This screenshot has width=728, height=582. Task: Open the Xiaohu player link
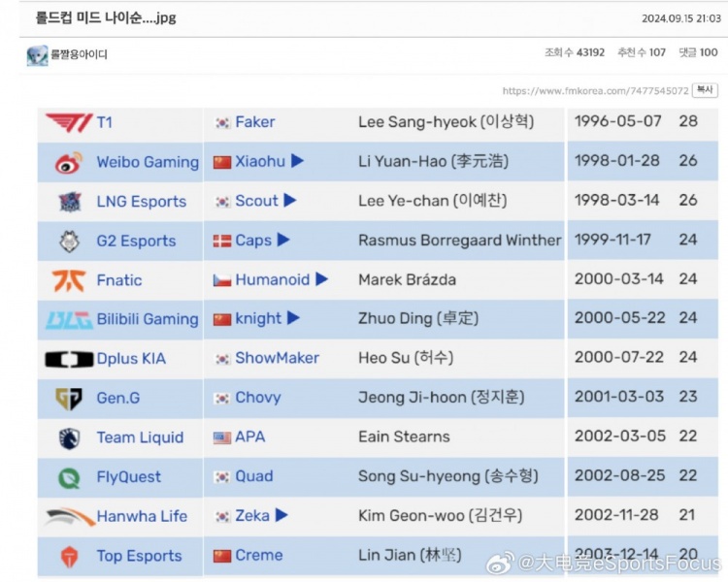pyautogui.click(x=260, y=161)
